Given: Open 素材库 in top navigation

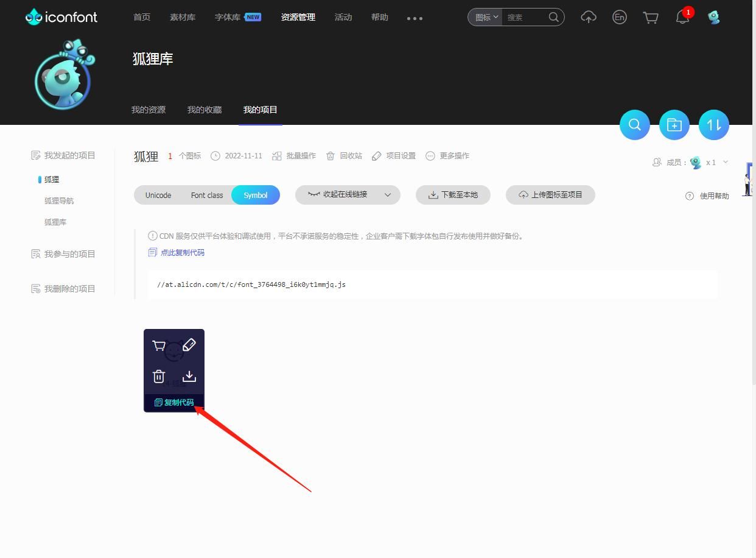Looking at the screenshot, I should (183, 17).
